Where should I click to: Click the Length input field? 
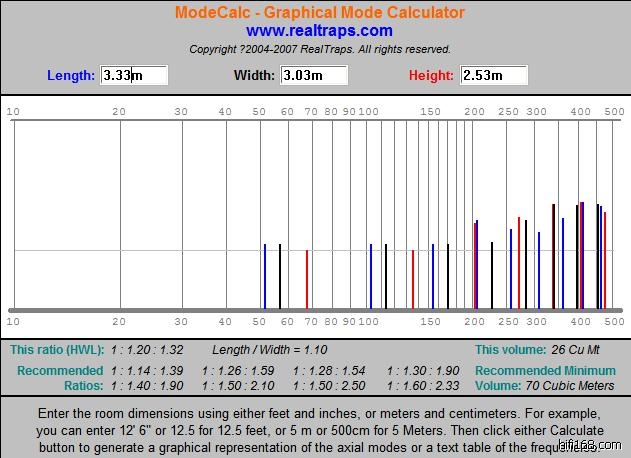point(134,75)
